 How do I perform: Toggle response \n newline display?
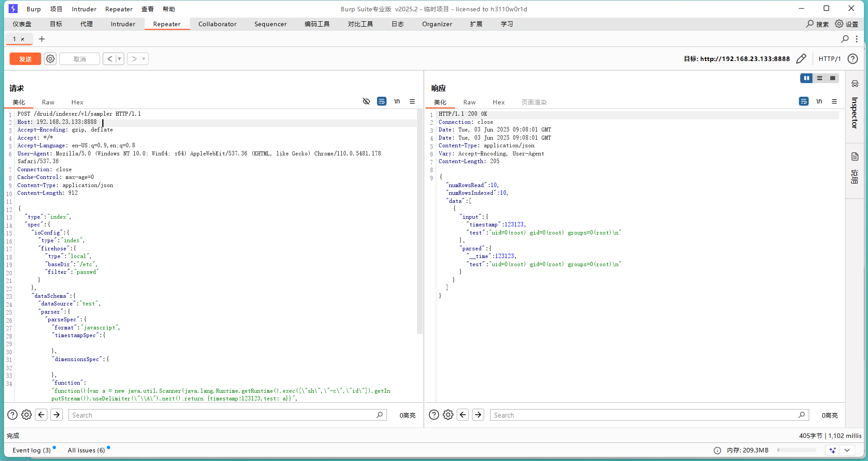(819, 101)
